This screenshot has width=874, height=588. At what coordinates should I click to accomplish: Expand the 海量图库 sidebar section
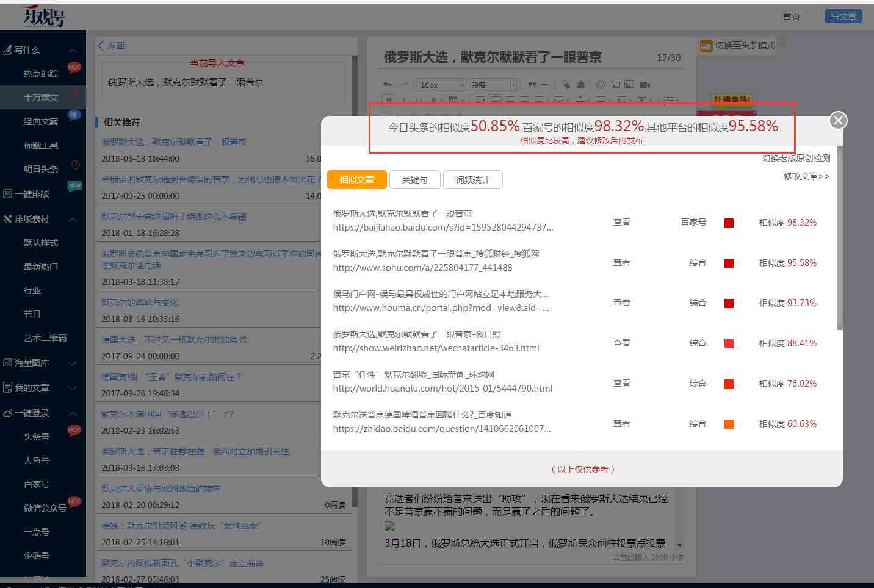[x=73, y=363]
